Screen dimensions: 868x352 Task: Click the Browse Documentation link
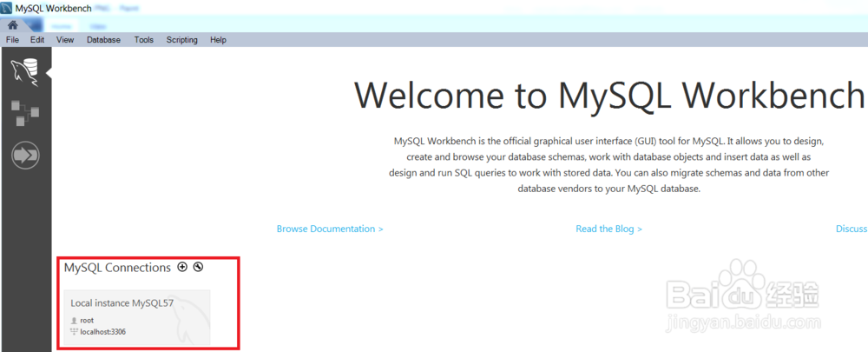[330, 229]
